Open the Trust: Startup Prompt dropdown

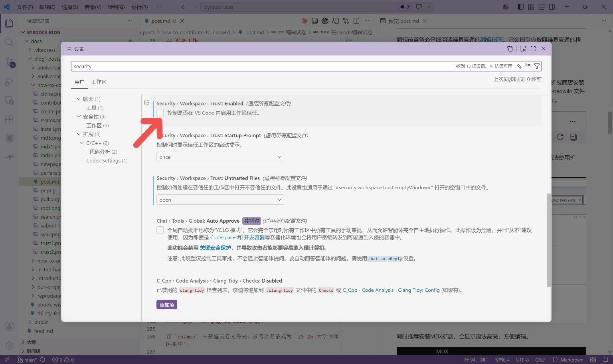(x=220, y=157)
